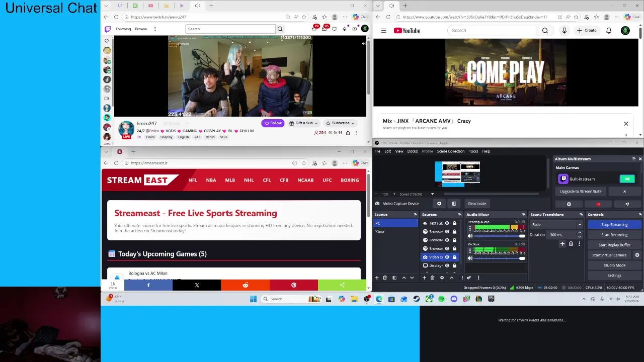Select Xbox scene in OBS Scenes
The width and height of the screenshot is (644, 362).
(x=395, y=232)
